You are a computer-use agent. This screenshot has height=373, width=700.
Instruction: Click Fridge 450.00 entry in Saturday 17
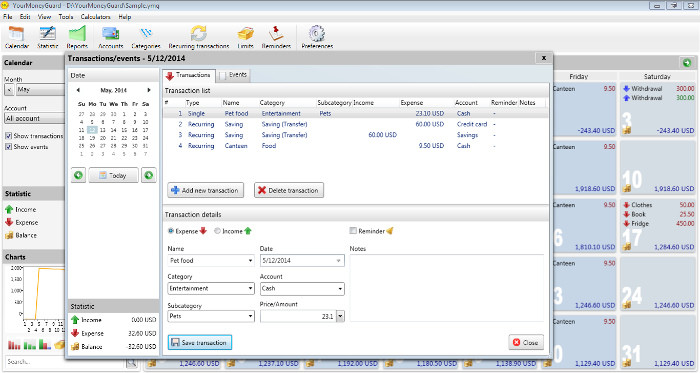(658, 224)
